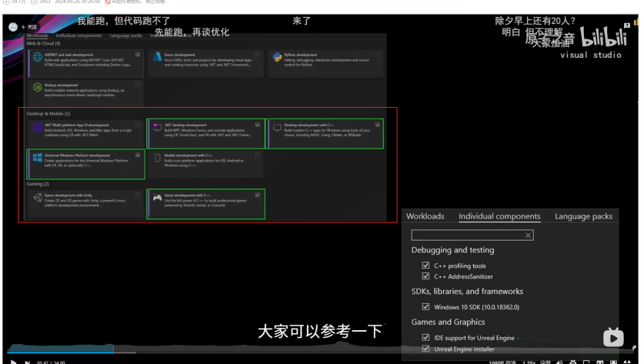644x364 pixels.
Task: Uncheck Game development with C++ checkbox
Action: 258,195
